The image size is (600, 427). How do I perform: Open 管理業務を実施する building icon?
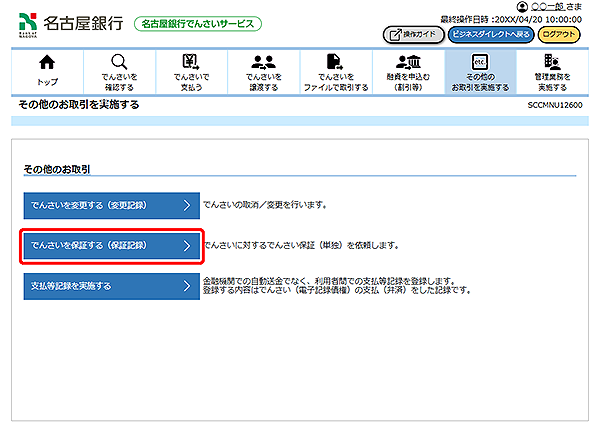point(551,62)
